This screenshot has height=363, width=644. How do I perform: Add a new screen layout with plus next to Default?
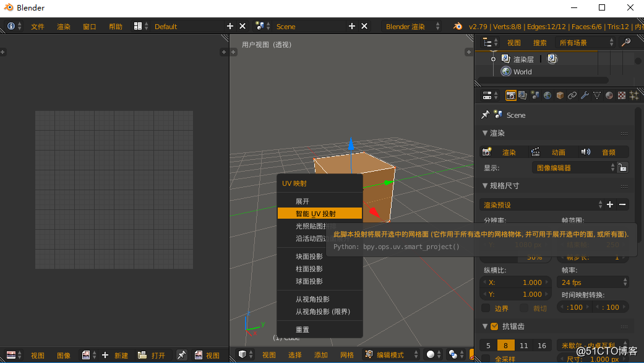click(230, 26)
